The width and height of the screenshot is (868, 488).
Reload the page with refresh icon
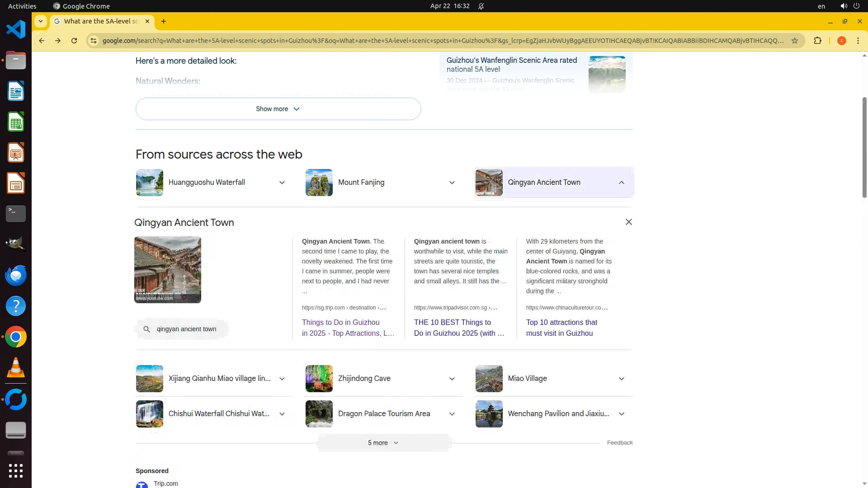74,41
